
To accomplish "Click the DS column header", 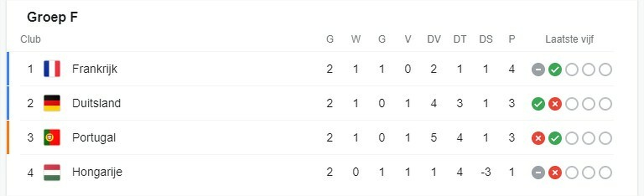I will (x=486, y=39).
